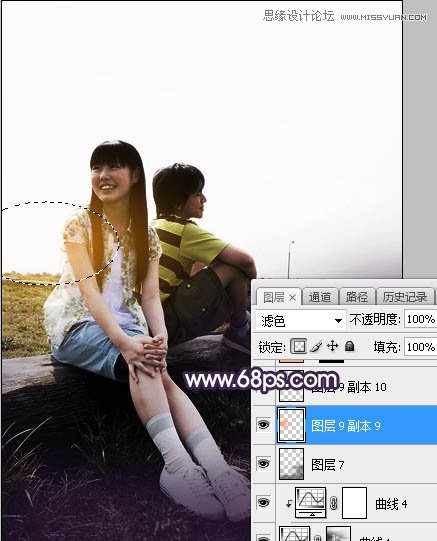The width and height of the screenshot is (437, 541).
Task: Hide the 图层 9 副本 9 layer
Action: point(264,424)
